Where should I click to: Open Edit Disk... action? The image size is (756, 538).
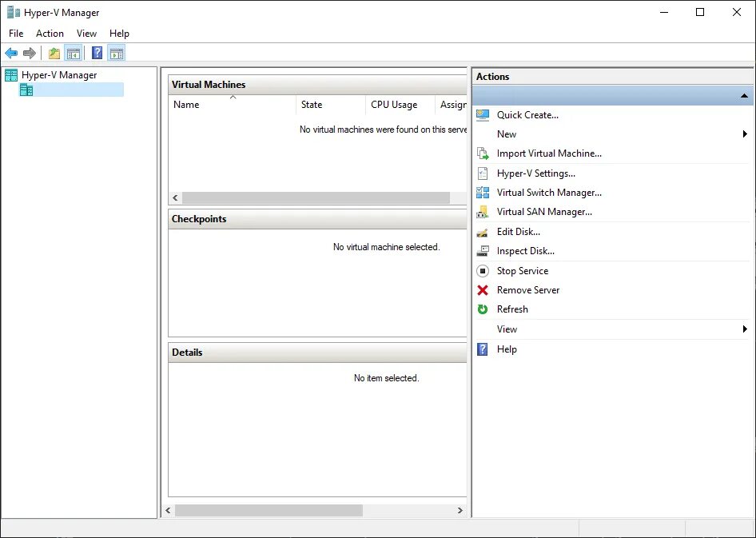(519, 232)
